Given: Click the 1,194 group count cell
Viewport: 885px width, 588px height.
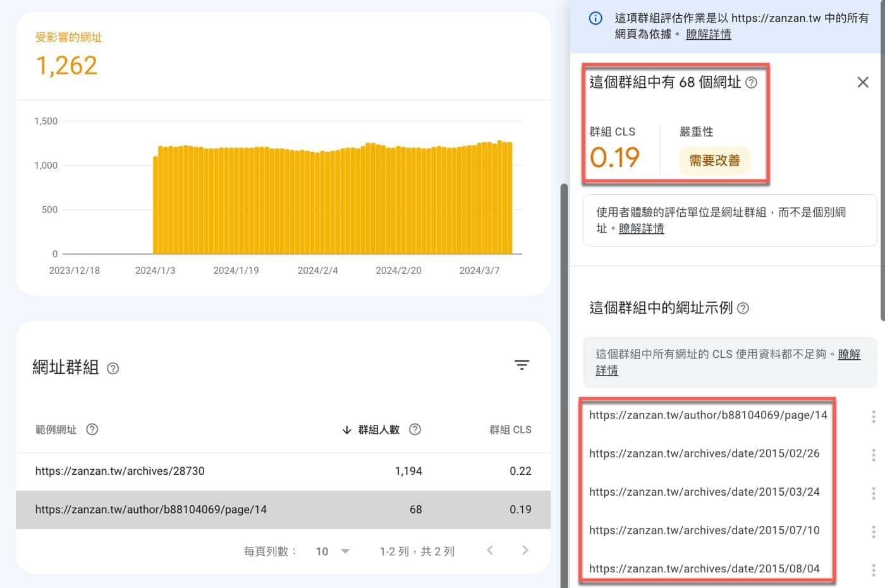Looking at the screenshot, I should point(408,471).
